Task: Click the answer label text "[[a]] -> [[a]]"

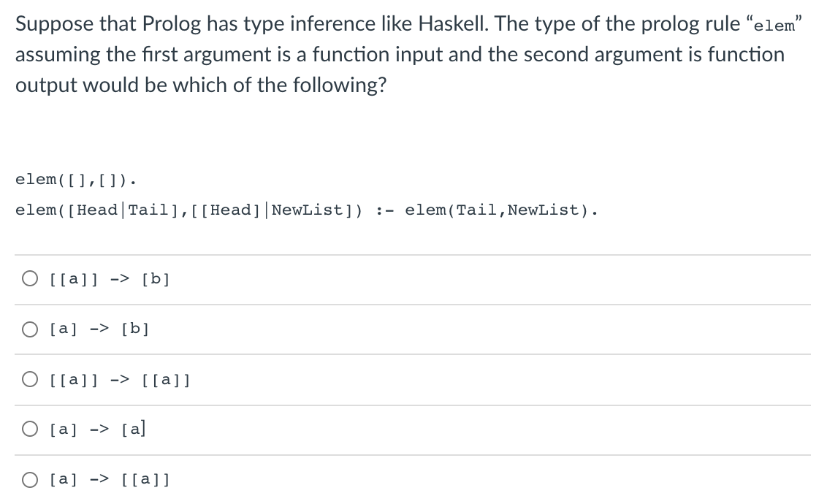Action: click(x=120, y=380)
